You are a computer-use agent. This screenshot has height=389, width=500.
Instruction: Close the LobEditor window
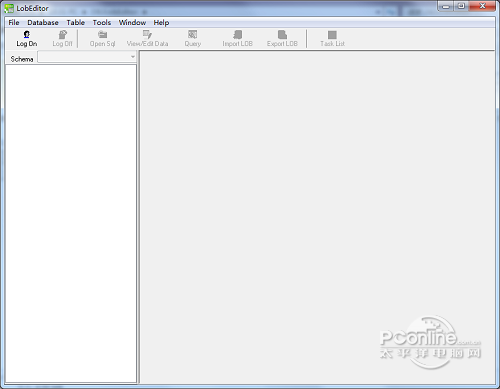482,6
